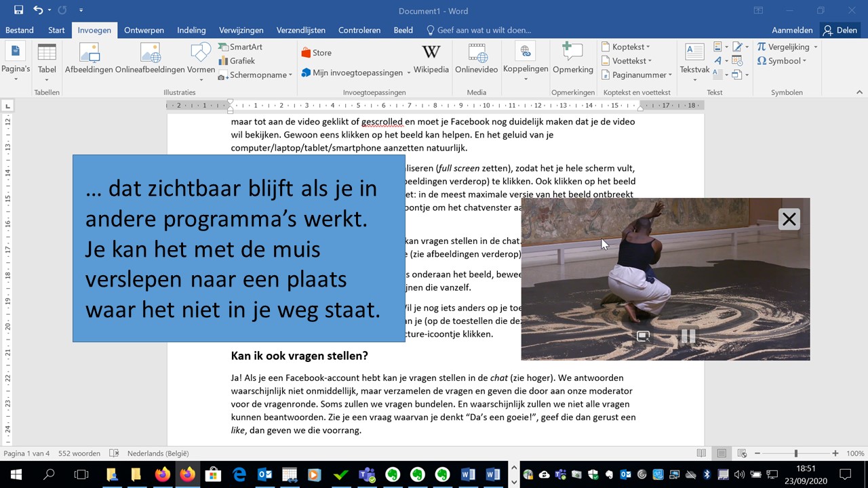Open the Bestand tab
The image size is (868, 488).
tap(20, 30)
